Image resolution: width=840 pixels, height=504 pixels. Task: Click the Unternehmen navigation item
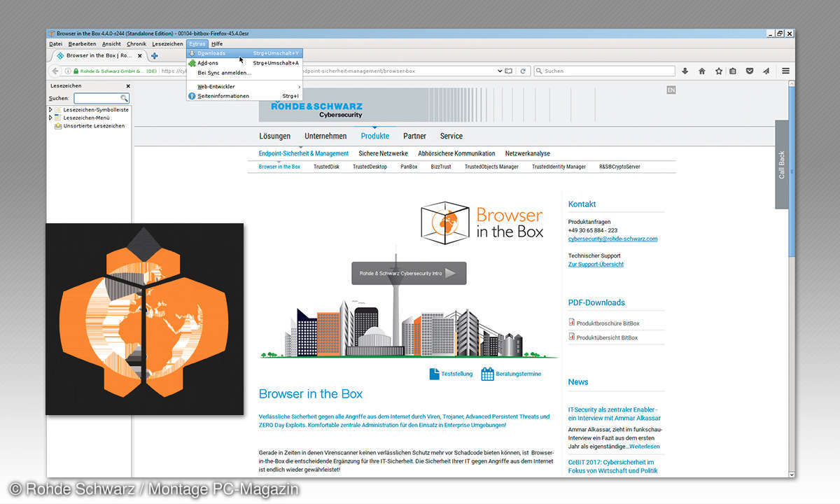[325, 136]
